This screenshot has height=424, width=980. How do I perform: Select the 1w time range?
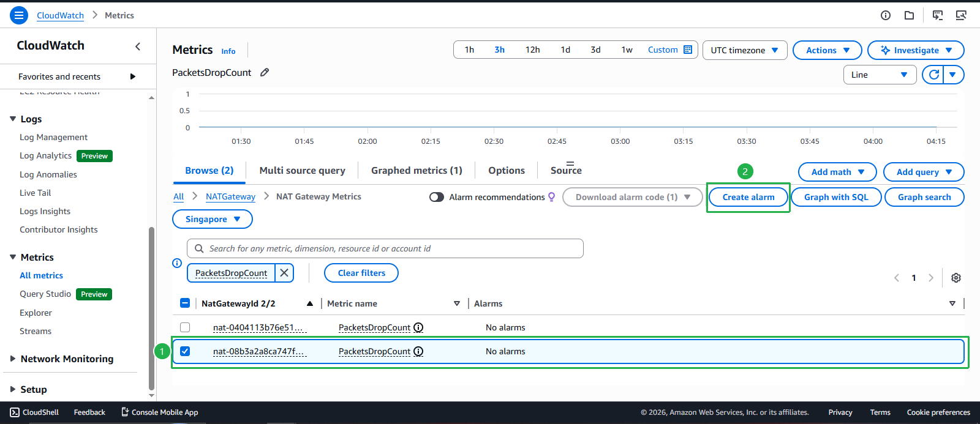tap(627, 50)
